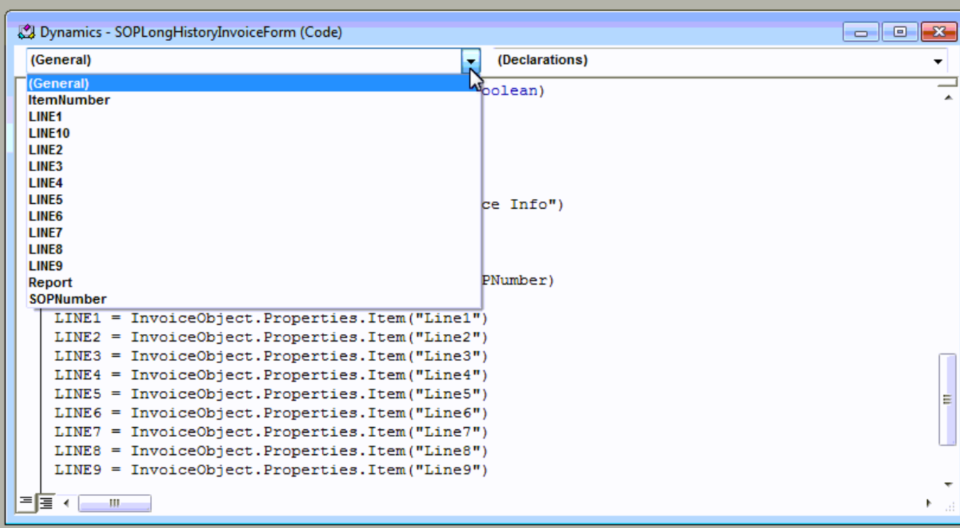Click the vertical scrollbar thumb
Image resolution: width=960 pixels, height=528 pixels.
point(946,398)
